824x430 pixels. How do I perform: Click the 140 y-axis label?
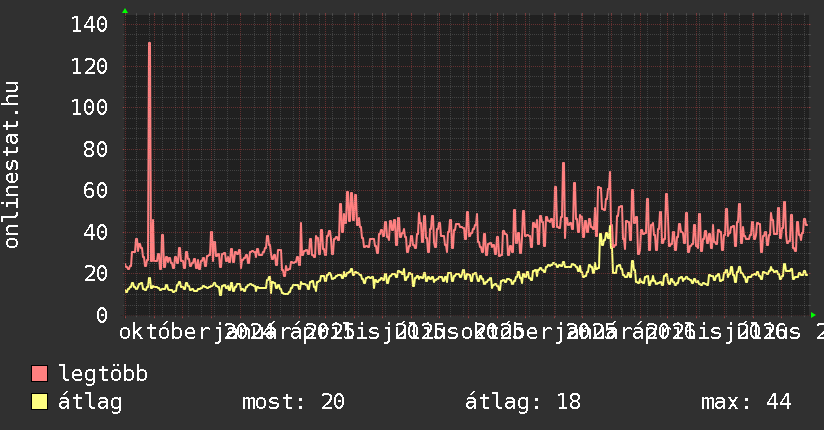89,24
